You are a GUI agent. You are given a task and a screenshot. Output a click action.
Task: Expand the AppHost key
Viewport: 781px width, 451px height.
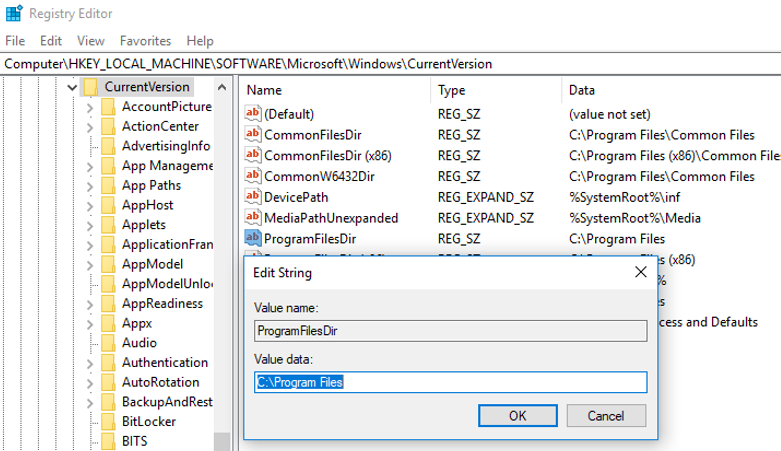(90, 206)
